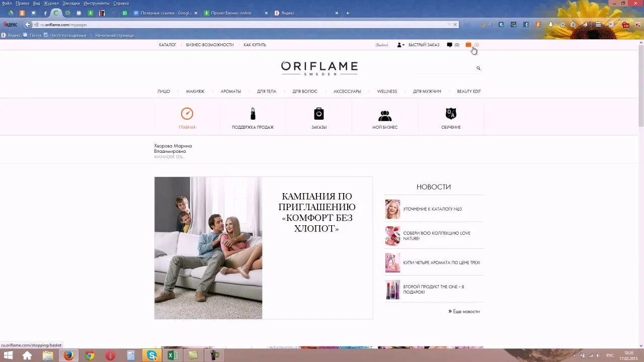The image size is (644, 362).
Task: Open the address bar dropdown arrow
Action: coord(449,24)
